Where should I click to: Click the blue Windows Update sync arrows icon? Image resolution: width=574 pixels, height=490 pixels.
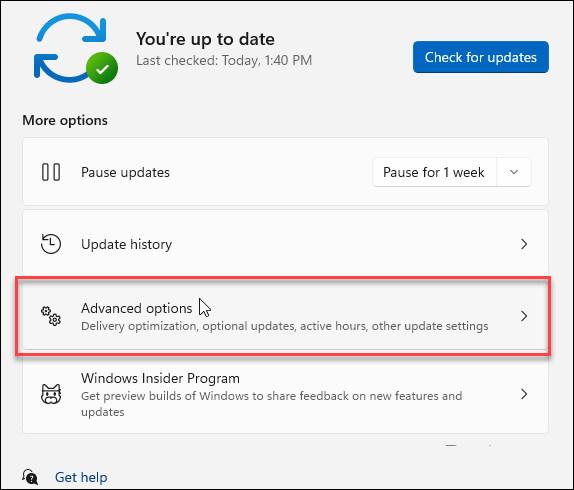pos(71,48)
